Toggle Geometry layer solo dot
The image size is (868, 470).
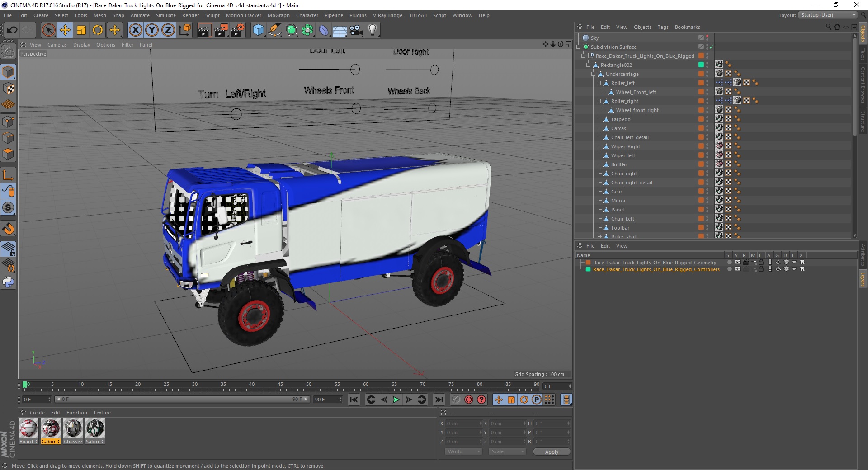pyautogui.click(x=729, y=262)
